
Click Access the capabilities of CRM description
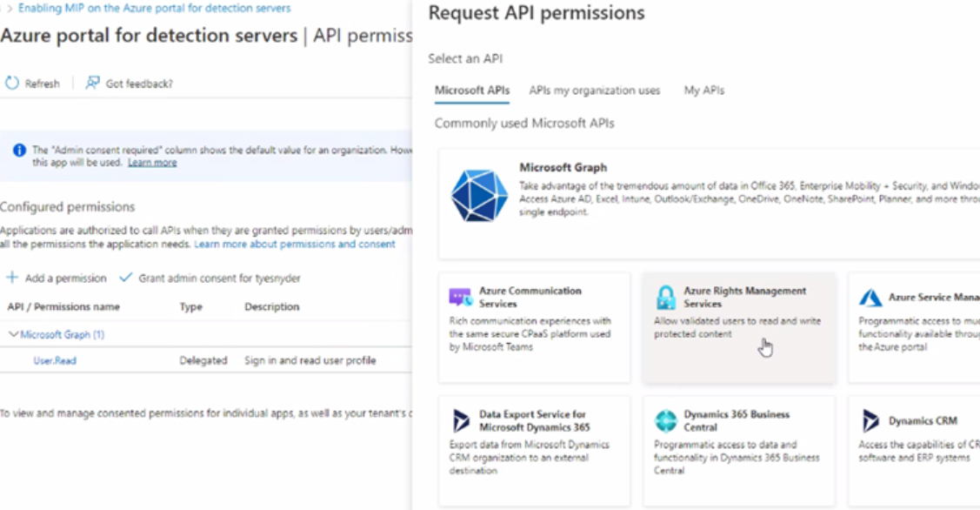pyautogui.click(x=919, y=451)
